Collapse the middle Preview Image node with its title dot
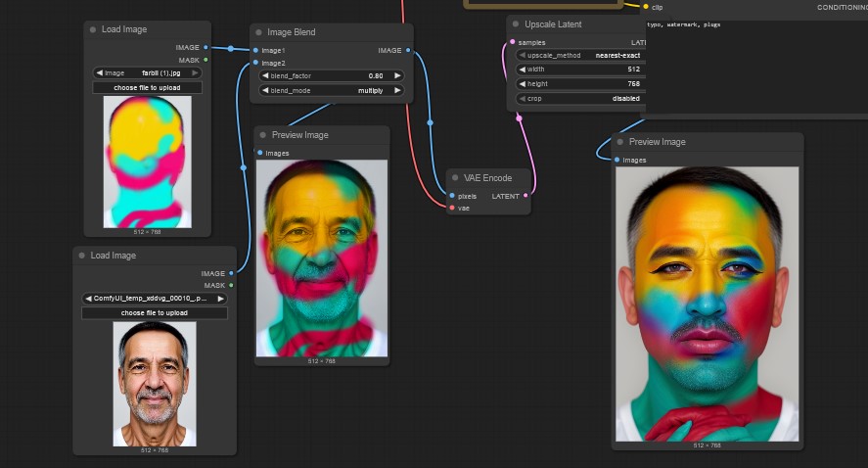This screenshot has height=468, width=868. pyautogui.click(x=263, y=134)
